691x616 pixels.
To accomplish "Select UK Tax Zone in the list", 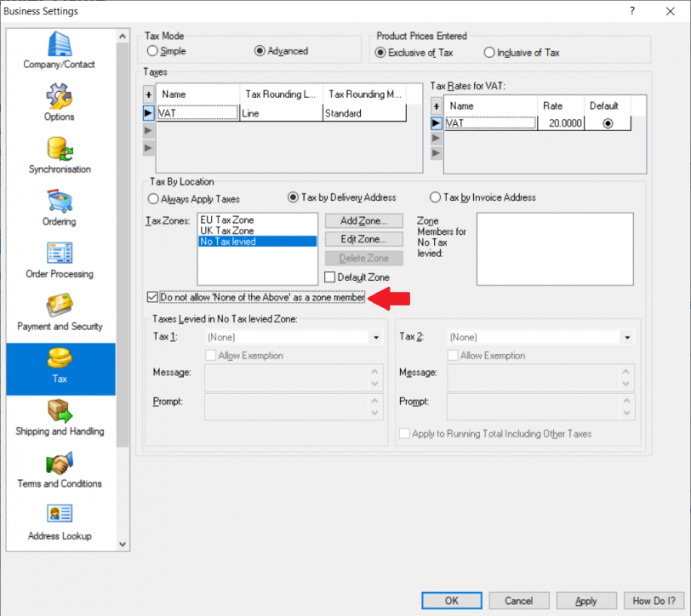I will pos(226,231).
